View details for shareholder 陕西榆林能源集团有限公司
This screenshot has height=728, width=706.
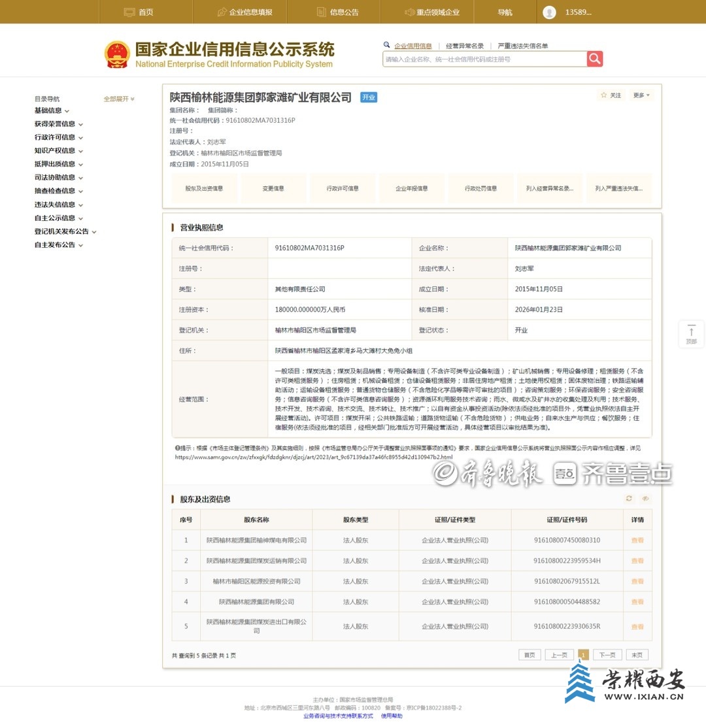[637, 602]
